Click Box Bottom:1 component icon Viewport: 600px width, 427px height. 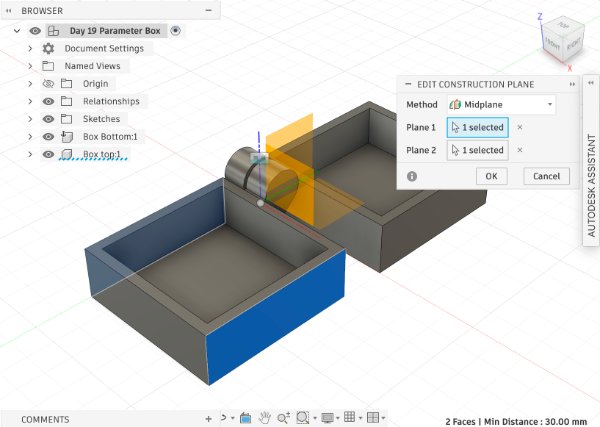[x=67, y=137]
